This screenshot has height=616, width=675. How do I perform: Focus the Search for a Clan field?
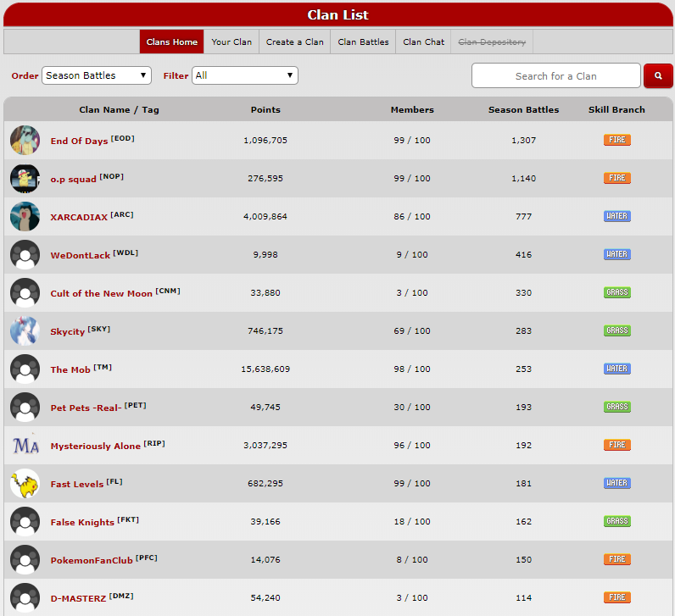tap(555, 75)
